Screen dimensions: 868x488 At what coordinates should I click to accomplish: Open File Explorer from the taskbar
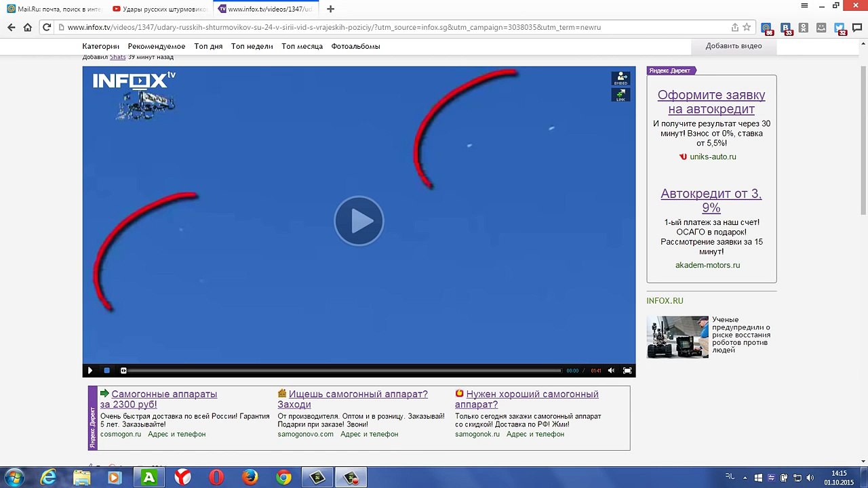81,478
